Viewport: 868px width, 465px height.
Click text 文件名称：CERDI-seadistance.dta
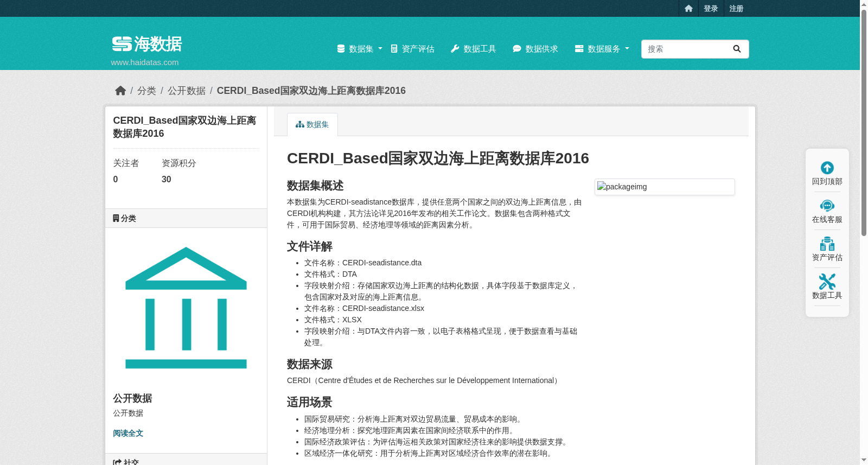363,263
